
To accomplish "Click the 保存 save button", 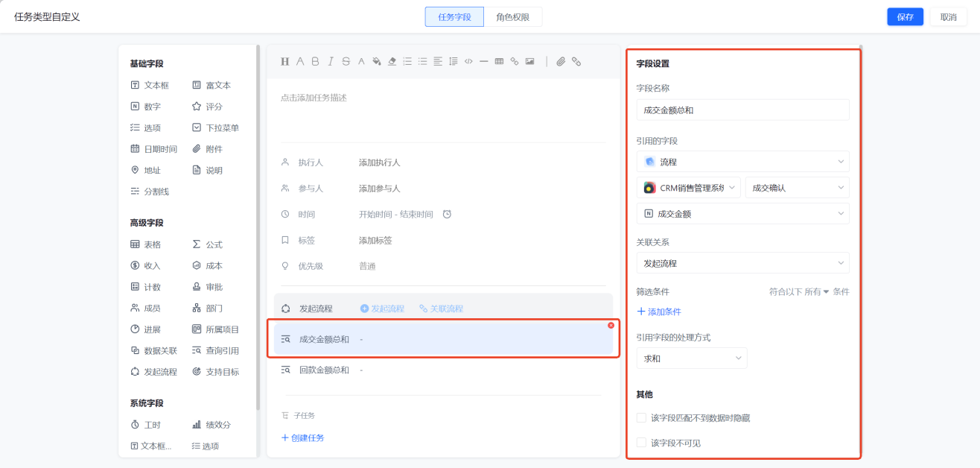I will pyautogui.click(x=905, y=17).
